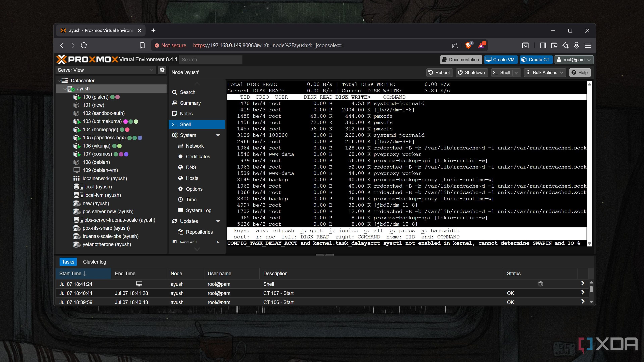The height and width of the screenshot is (362, 644).
Task: Open a new browser tab
Action: click(x=153, y=31)
